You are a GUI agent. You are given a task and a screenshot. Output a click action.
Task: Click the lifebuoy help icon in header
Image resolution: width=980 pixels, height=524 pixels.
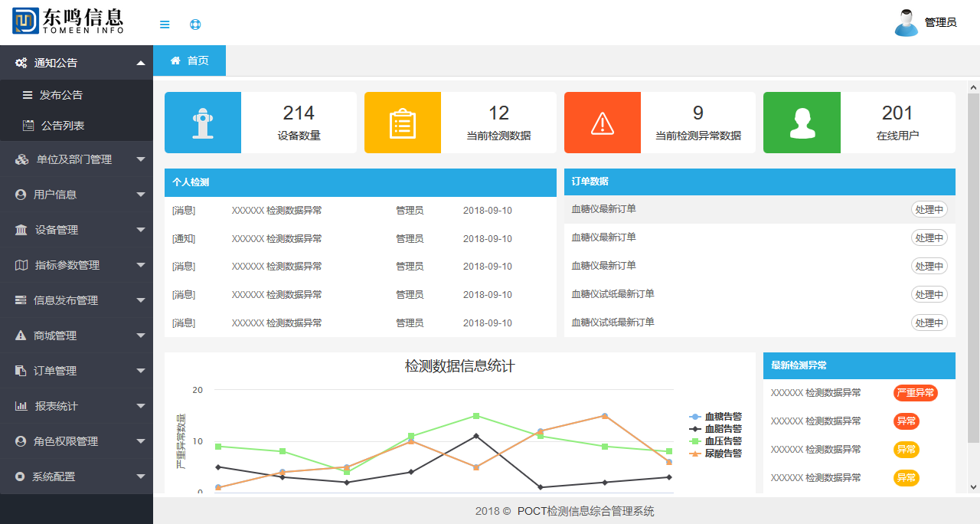tap(195, 25)
